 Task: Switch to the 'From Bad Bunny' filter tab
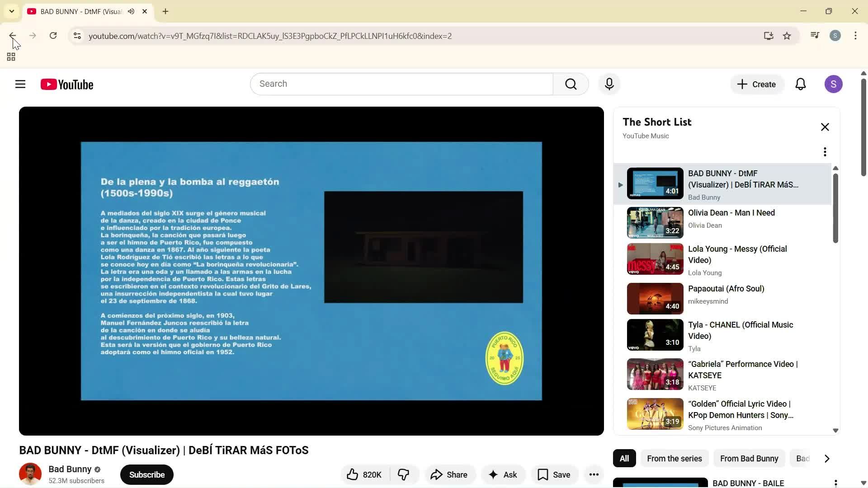(749, 458)
